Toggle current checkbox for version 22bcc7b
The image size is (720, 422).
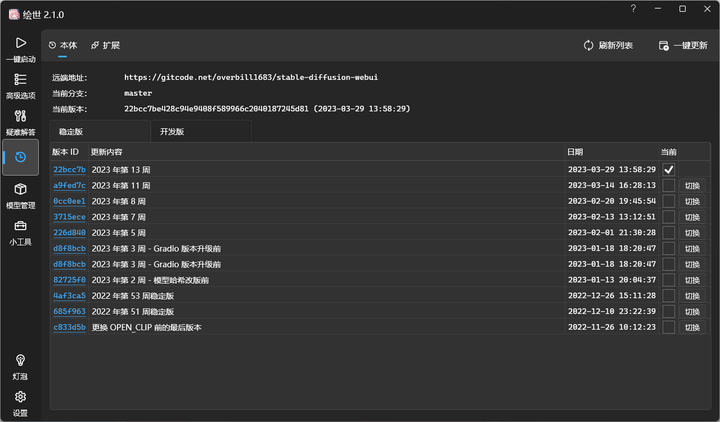coord(669,170)
